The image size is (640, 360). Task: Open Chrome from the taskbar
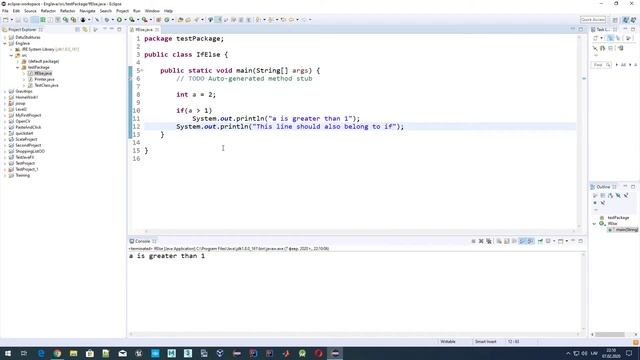pyautogui.click(x=57, y=353)
